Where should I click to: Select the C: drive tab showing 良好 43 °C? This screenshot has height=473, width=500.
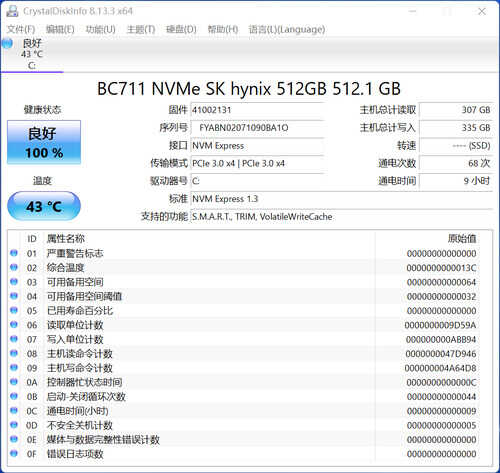32,54
